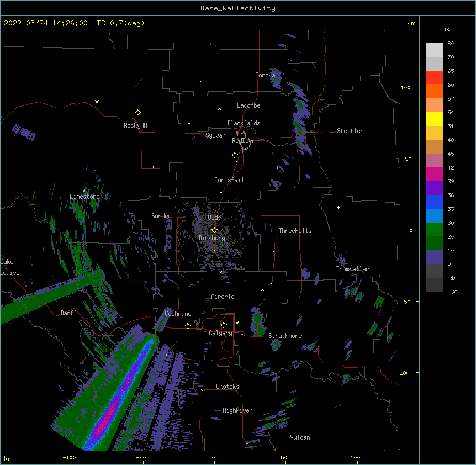Image resolution: width=476 pixels, height=465 pixels.
Task: Click the white plus marker northeast of ThreeHills
Action: (338, 207)
